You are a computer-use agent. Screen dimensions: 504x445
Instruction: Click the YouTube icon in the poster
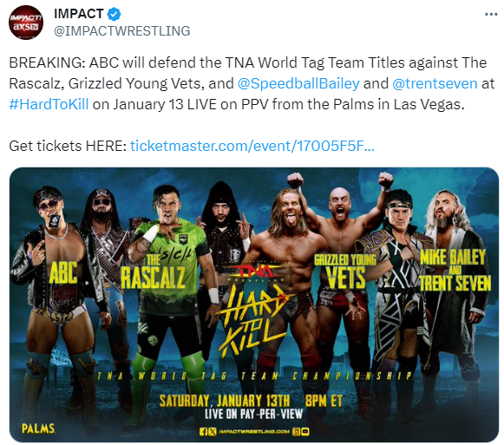point(305,431)
